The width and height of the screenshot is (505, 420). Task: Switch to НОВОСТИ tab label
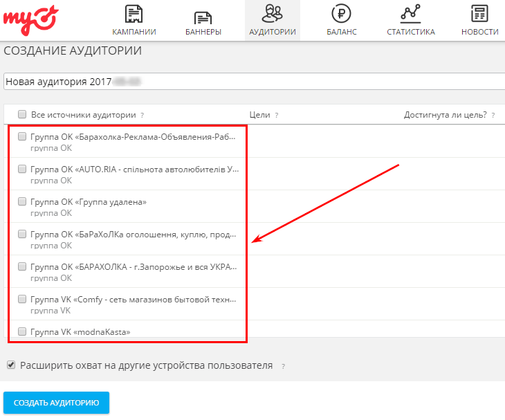pyautogui.click(x=480, y=32)
